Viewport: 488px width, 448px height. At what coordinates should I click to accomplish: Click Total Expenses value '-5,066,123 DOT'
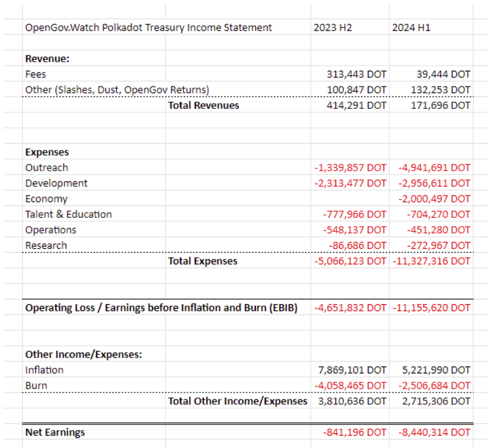click(351, 261)
